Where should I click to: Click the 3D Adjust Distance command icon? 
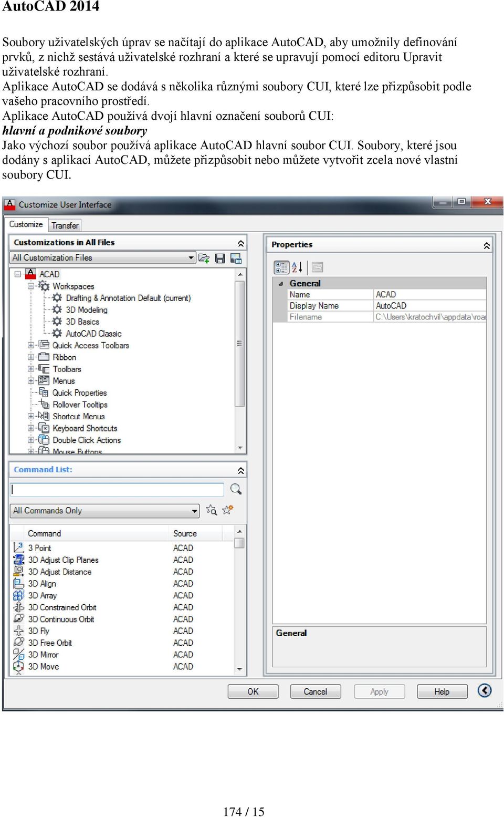click(18, 571)
